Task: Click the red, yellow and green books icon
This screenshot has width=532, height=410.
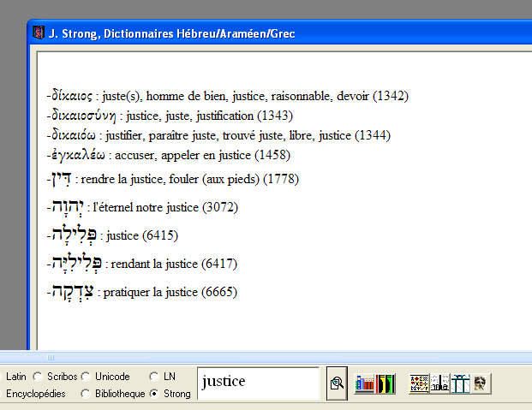Action: click(x=386, y=383)
